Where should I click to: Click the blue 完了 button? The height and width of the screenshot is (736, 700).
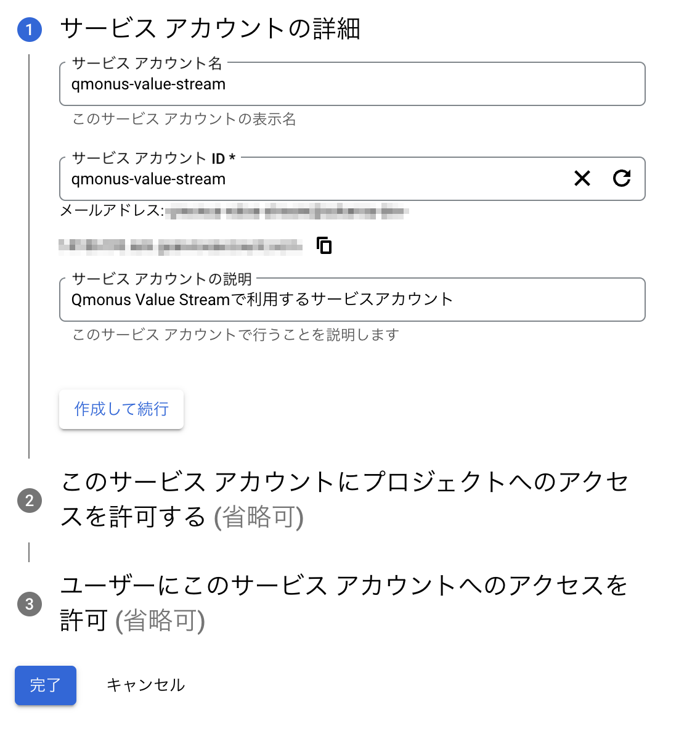(46, 685)
